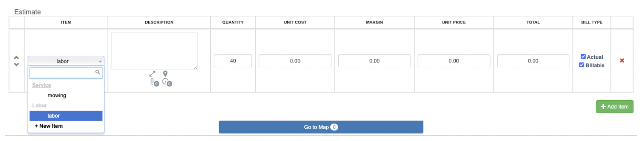
Task: Click the magnifier icon in item search
Action: [98, 72]
